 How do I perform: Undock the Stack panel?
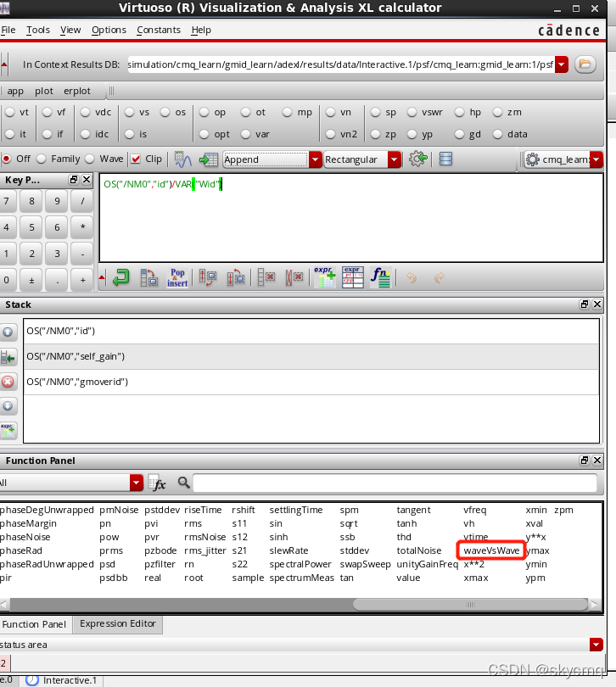tap(585, 304)
